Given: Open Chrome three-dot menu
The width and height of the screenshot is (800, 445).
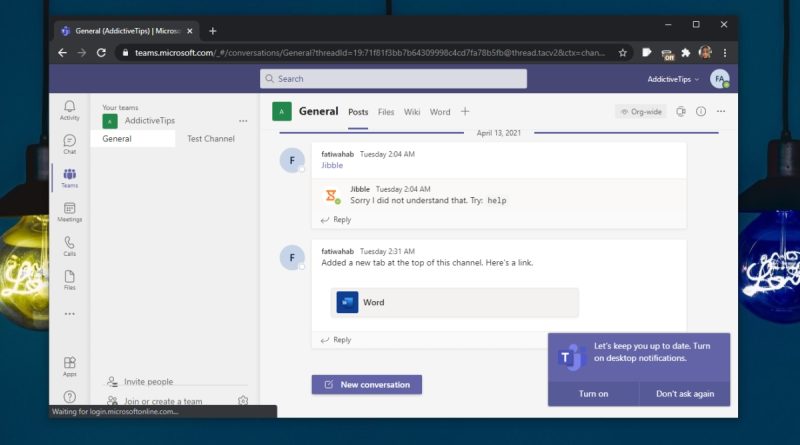Looking at the screenshot, I should (x=725, y=53).
